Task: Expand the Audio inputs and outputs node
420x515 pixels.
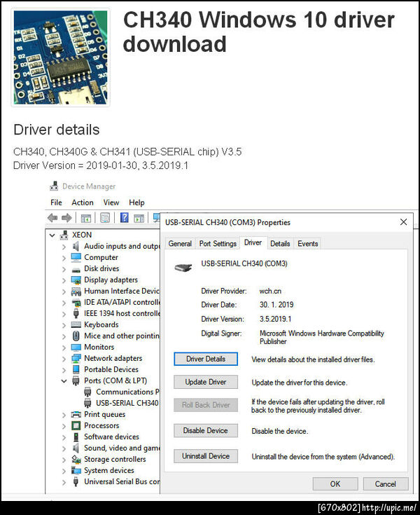Action: coord(64,247)
